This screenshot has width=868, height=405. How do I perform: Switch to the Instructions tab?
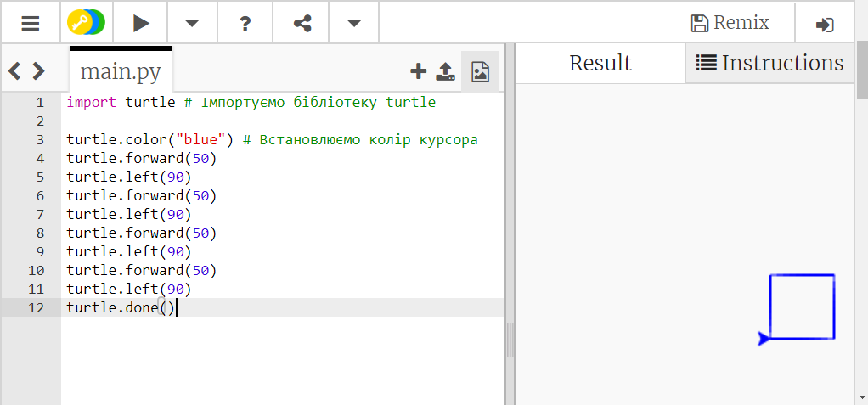coord(770,63)
